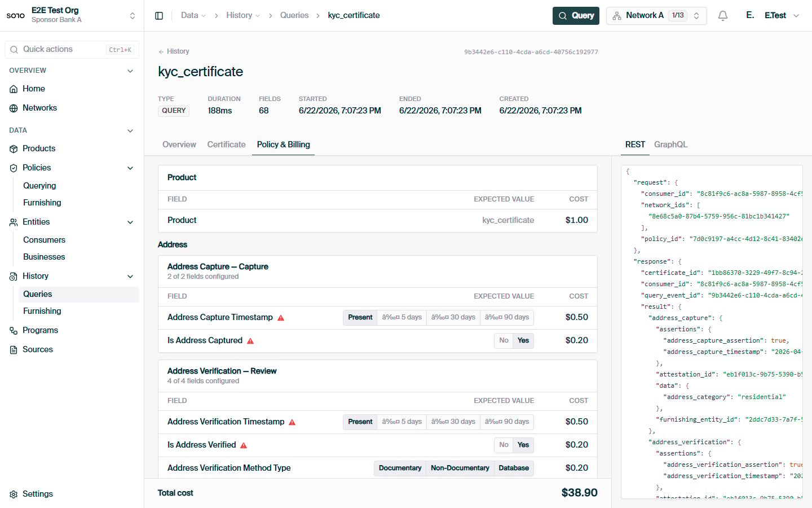812x508 pixels.
Task: Click the Policies shield icon
Action: (14, 168)
